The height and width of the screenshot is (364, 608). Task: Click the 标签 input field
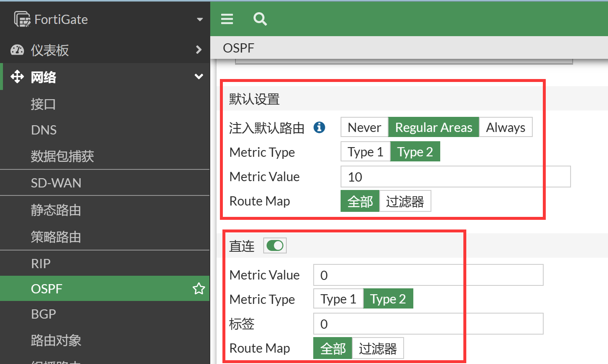point(428,324)
